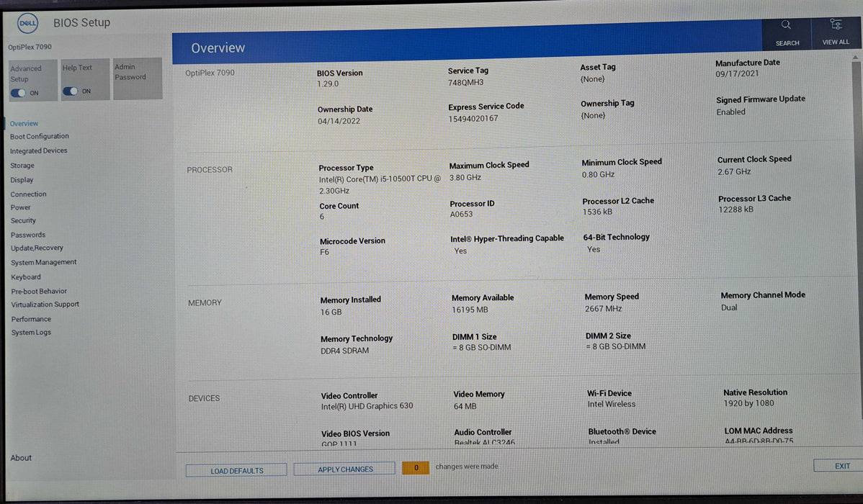Viewport: 863px width, 504px height.
Task: Click Minimum Clock Speed value 0.80 GHz
Action: [599, 174]
